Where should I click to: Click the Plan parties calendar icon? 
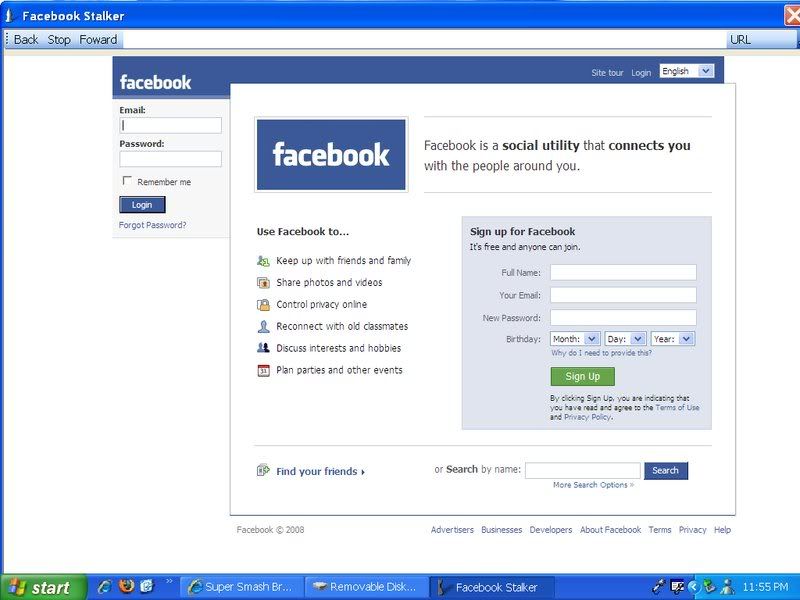pyautogui.click(x=263, y=370)
